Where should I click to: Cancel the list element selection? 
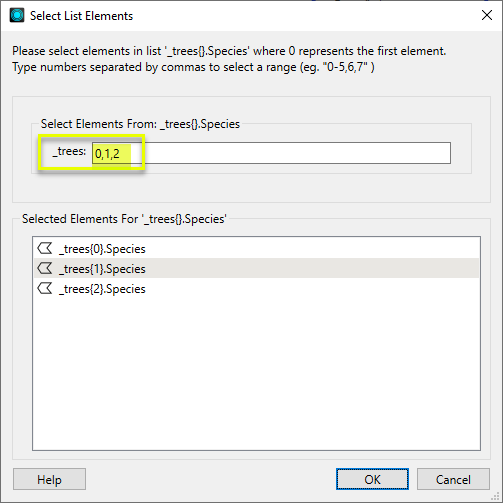pyautogui.click(x=453, y=479)
